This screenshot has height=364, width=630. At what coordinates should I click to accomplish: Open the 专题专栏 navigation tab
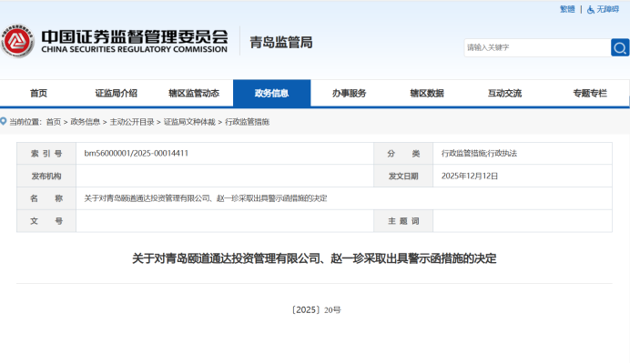589,94
